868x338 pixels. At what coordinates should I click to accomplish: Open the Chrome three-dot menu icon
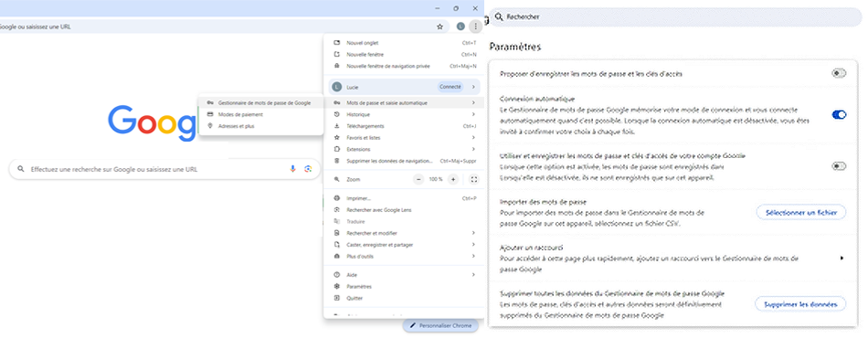(x=475, y=26)
